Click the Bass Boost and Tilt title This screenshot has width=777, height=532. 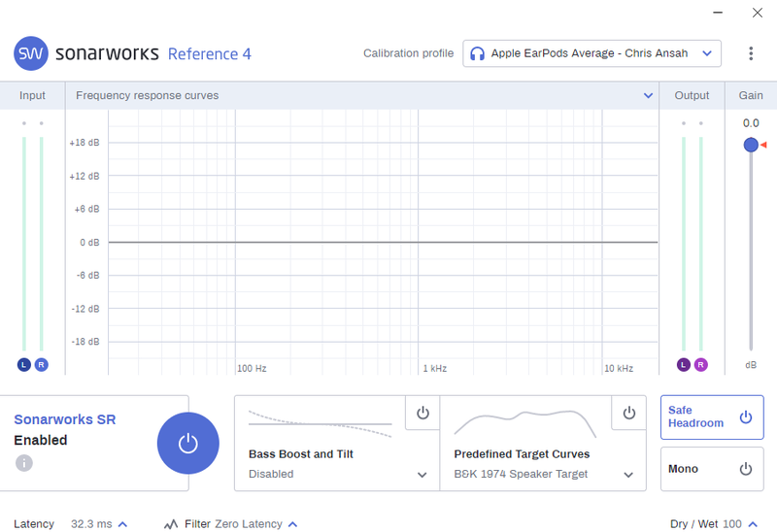pos(301,454)
